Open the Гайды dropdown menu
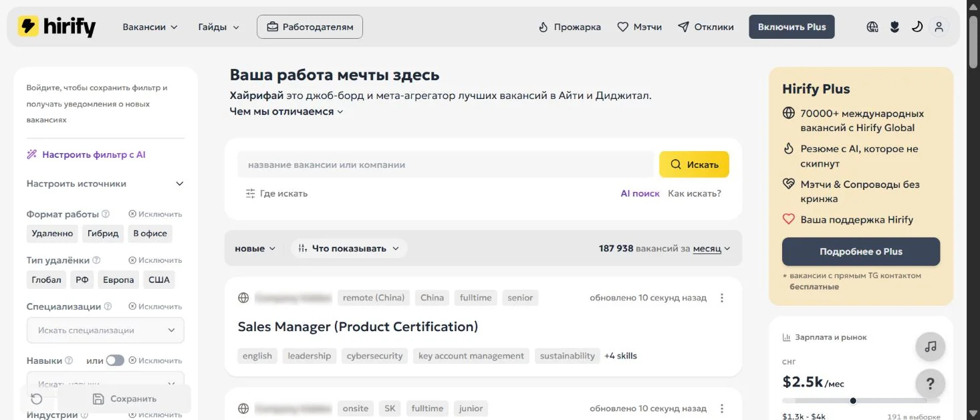Screen dimensions: 980x420 pyautogui.click(x=219, y=27)
